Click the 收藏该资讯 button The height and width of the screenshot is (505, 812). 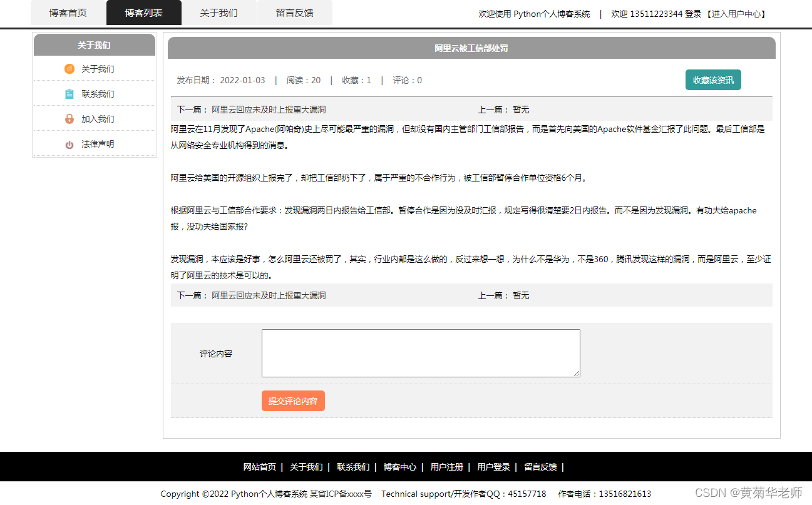[712, 79]
